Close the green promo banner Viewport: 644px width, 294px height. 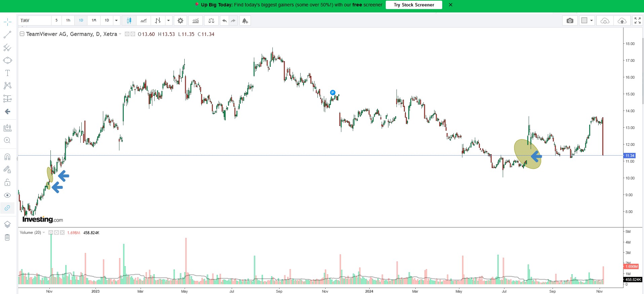click(451, 5)
